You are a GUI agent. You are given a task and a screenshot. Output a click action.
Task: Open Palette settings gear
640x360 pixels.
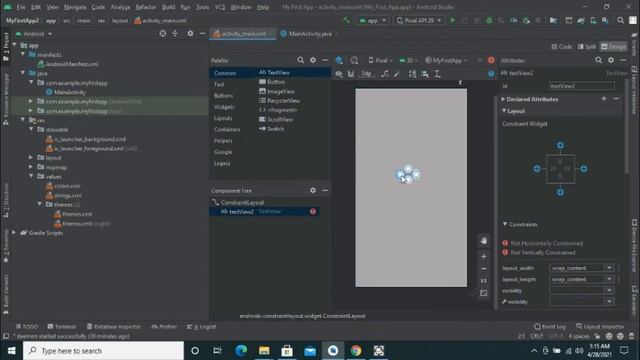pos(313,60)
